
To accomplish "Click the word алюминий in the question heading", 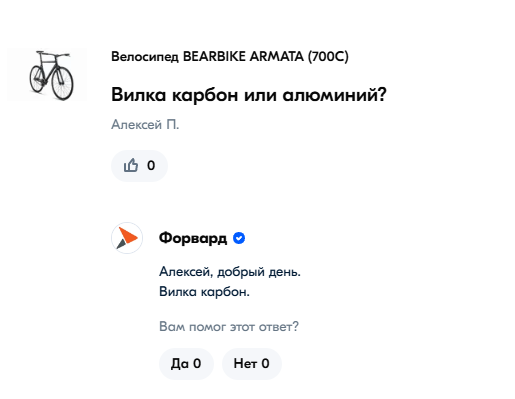I will click(334, 95).
